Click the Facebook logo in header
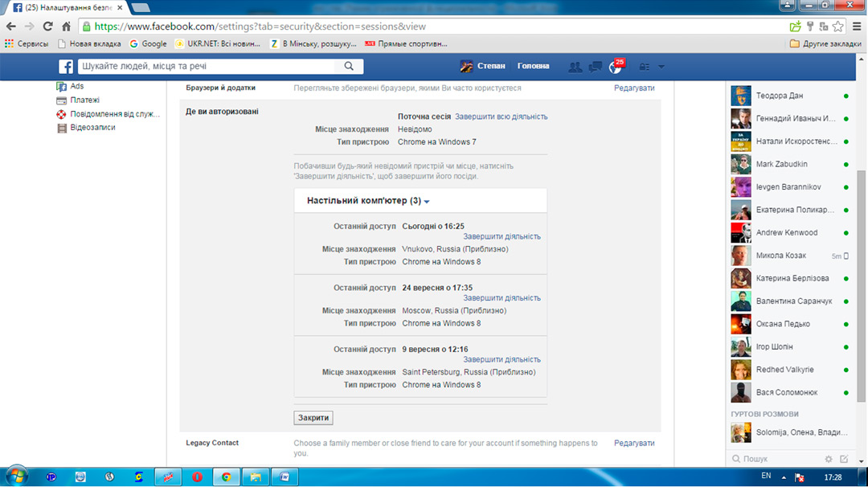 pos(66,67)
